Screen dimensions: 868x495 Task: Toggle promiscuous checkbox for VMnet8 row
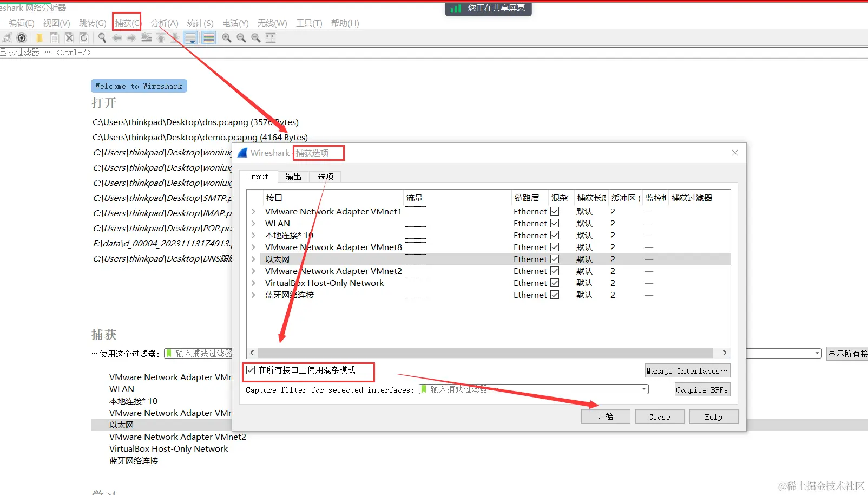click(555, 247)
